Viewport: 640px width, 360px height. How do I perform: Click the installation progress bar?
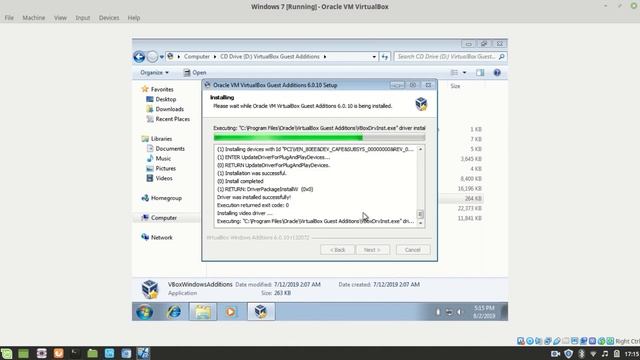(x=319, y=138)
